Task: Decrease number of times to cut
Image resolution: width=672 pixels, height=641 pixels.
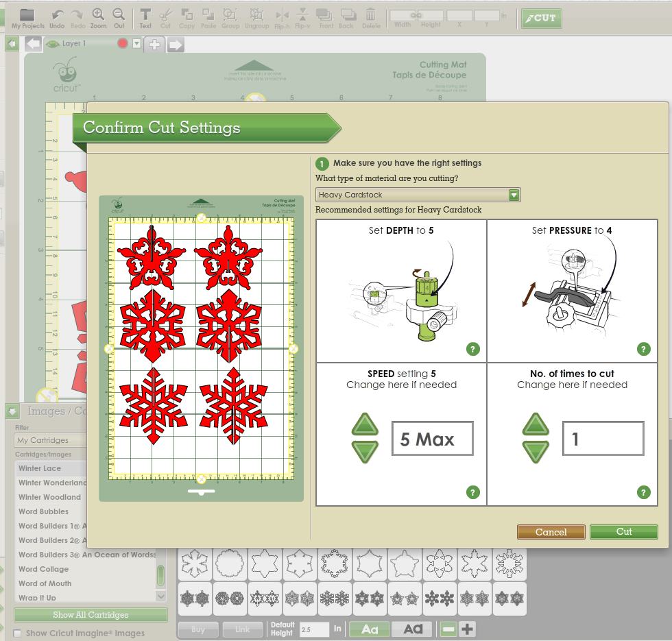Action: tap(536, 452)
